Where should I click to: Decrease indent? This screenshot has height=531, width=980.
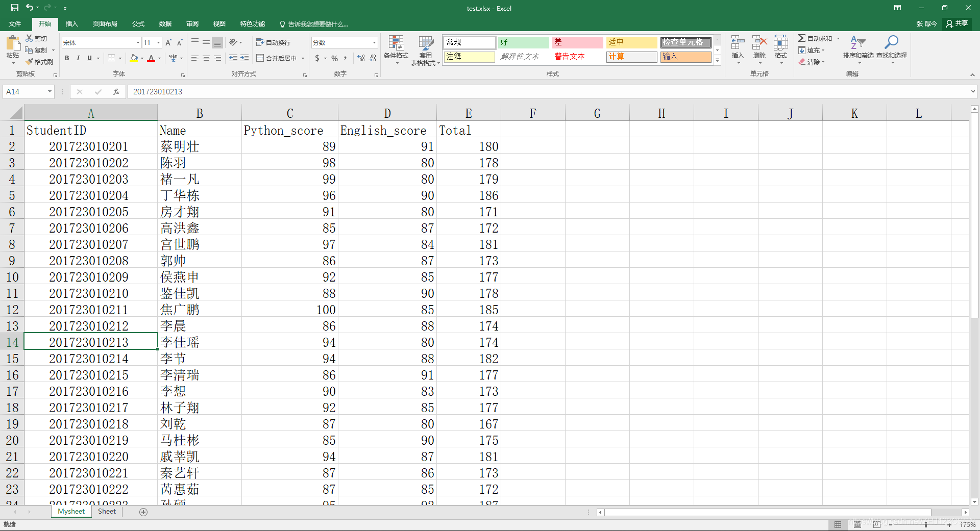point(233,58)
